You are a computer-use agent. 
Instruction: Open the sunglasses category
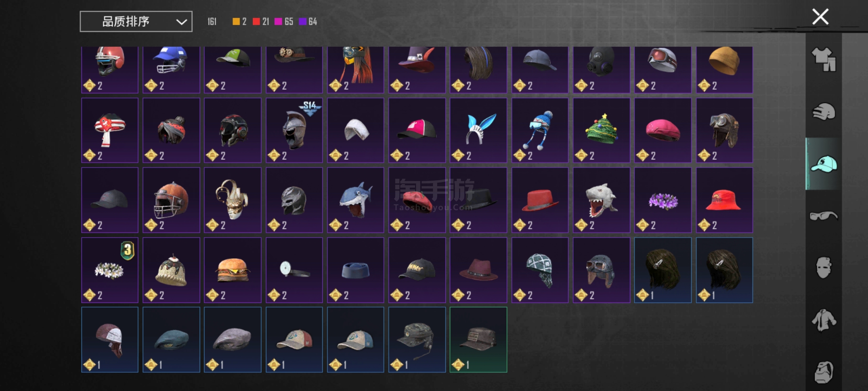824,216
